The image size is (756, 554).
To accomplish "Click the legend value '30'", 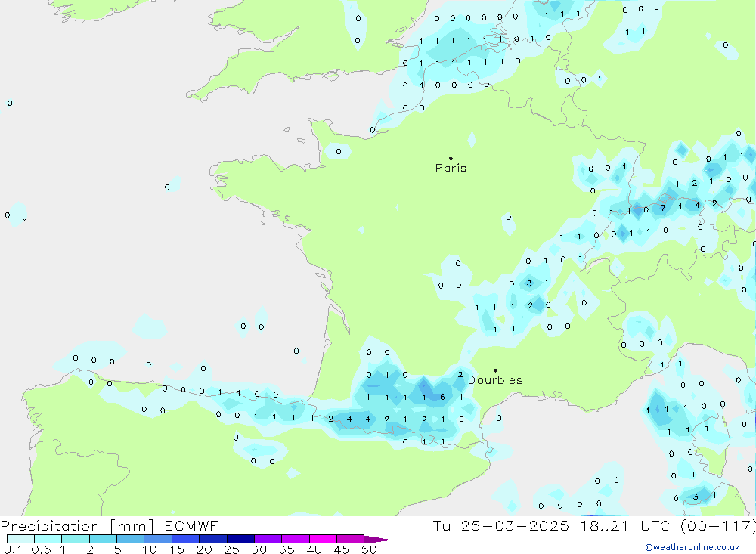I will 259,549.
